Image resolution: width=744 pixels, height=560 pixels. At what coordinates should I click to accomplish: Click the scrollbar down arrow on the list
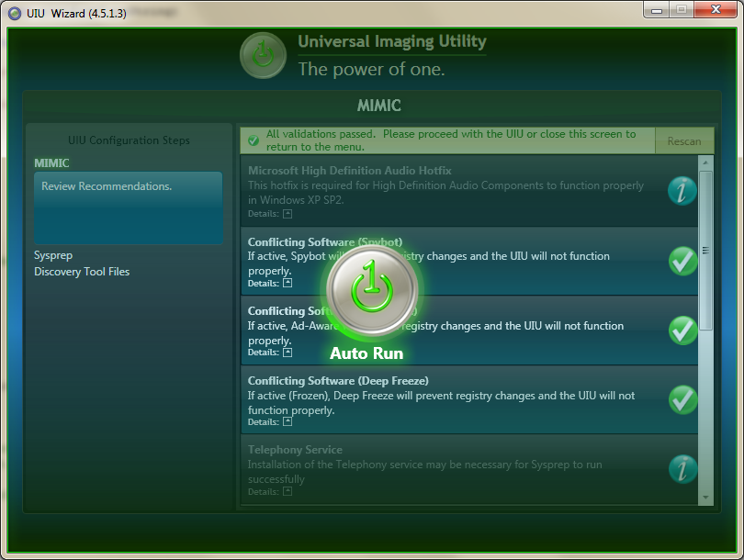tap(705, 498)
